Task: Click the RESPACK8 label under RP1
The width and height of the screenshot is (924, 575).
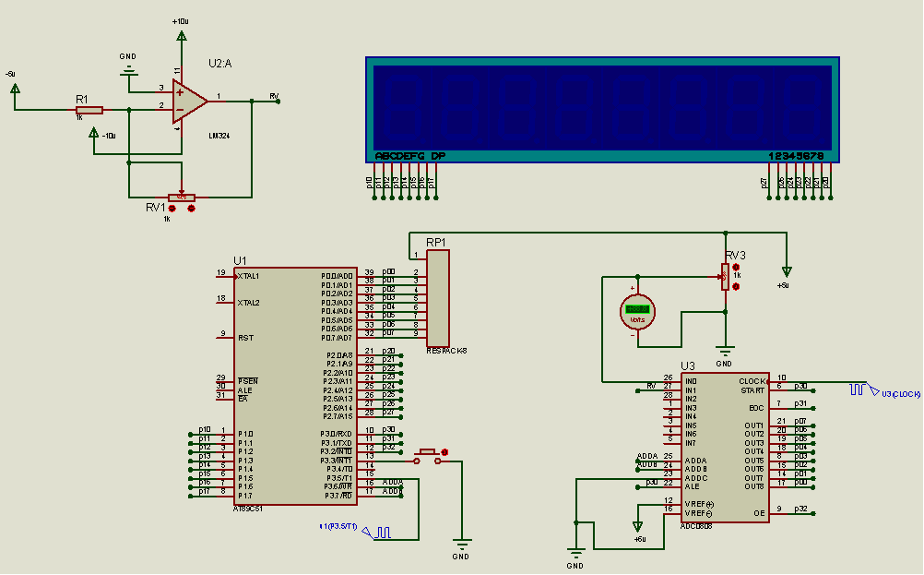Action: pos(446,351)
